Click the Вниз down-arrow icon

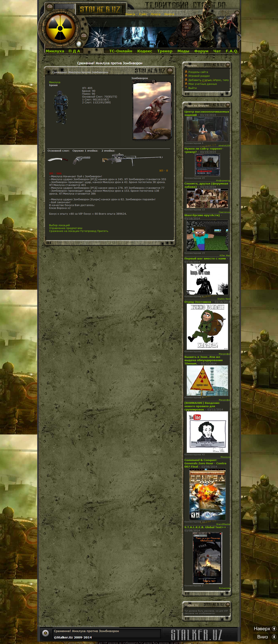click(274, 637)
